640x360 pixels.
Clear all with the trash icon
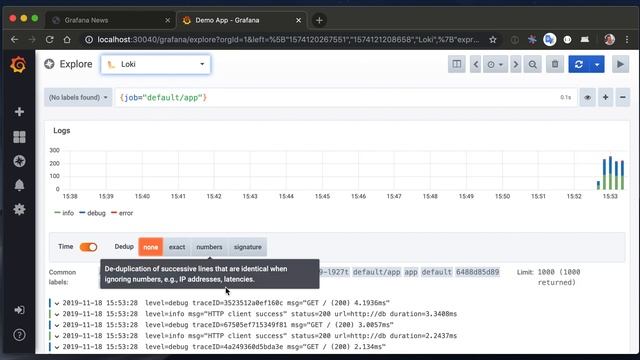pos(555,64)
